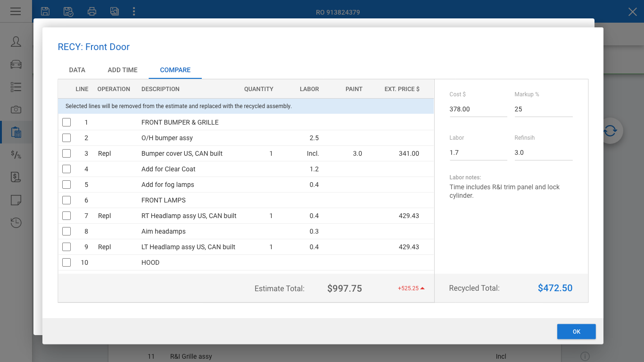Click the red +525.25 difference indicator

(411, 288)
